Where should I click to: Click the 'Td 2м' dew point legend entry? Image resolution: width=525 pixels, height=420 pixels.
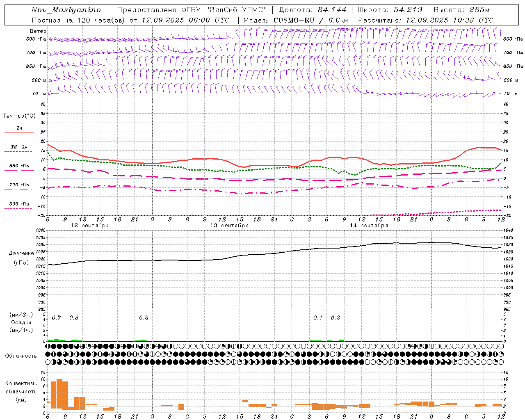pos(19,147)
